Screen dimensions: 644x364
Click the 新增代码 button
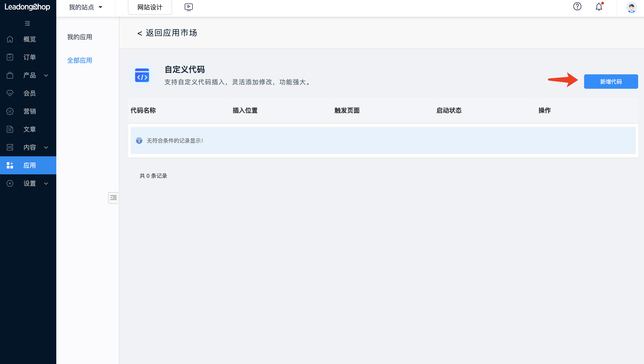click(611, 82)
